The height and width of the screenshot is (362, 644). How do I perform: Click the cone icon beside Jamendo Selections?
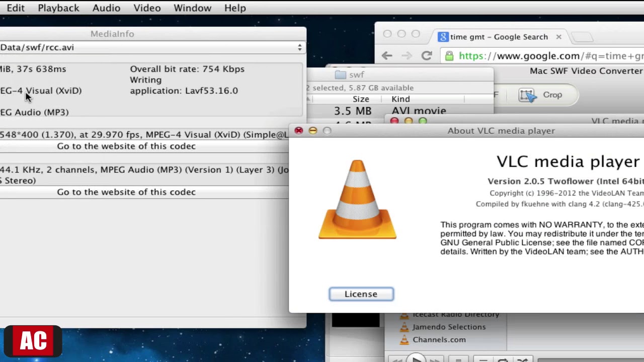click(404, 327)
